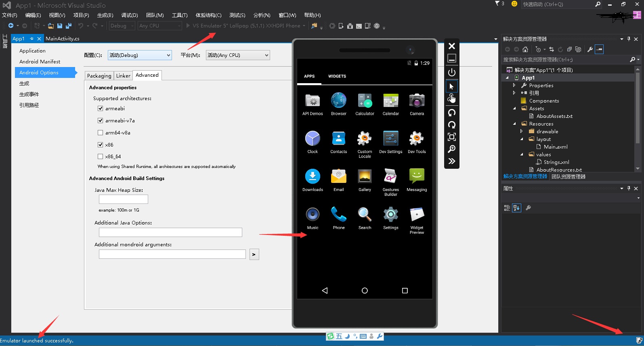The height and width of the screenshot is (346, 644).
Task: Select the Application properties page
Action: point(32,51)
